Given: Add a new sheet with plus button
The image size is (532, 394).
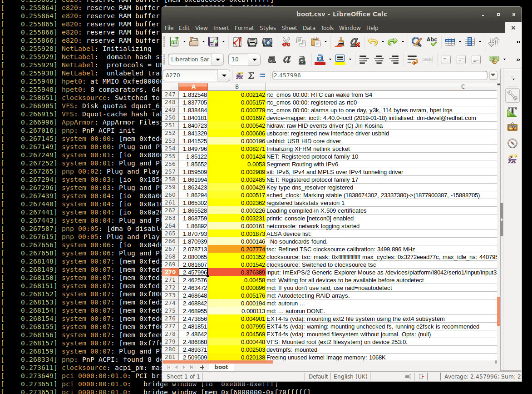Looking at the screenshot, I should [202, 368].
